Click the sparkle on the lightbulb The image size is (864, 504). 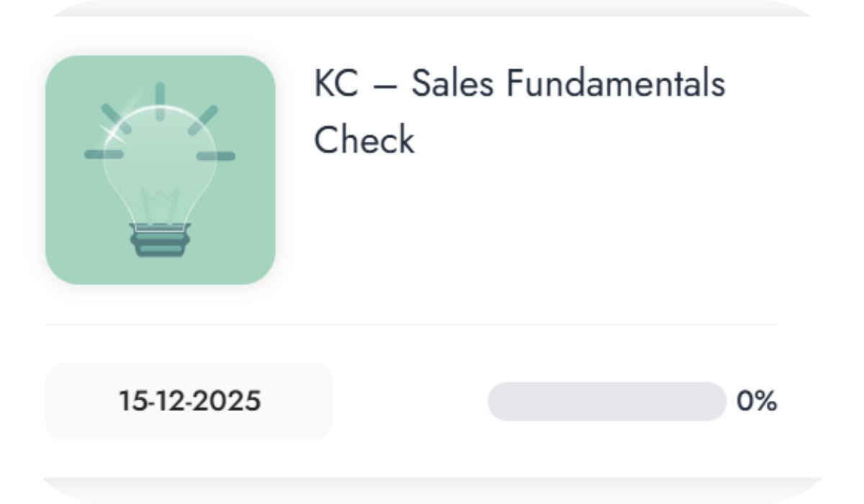(112, 132)
